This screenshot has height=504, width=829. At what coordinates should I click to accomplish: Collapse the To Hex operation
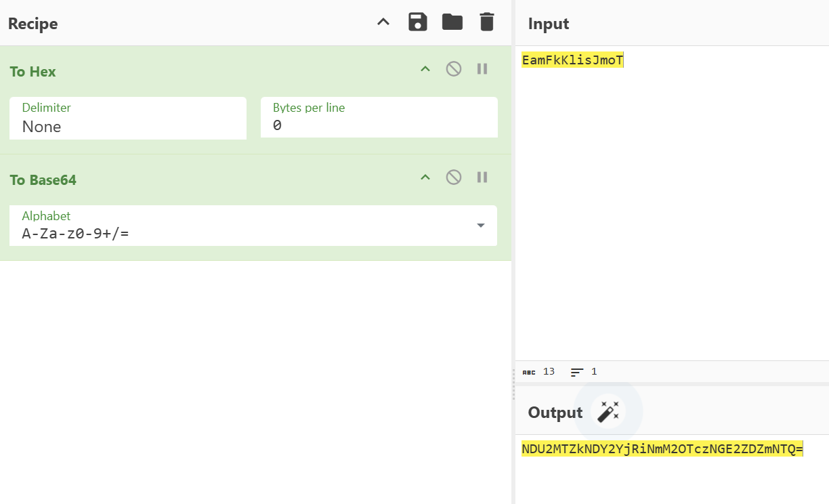(x=425, y=69)
